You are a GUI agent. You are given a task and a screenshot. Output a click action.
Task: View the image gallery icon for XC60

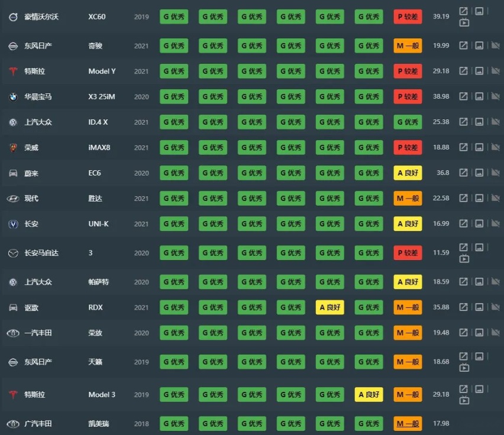(x=479, y=11)
